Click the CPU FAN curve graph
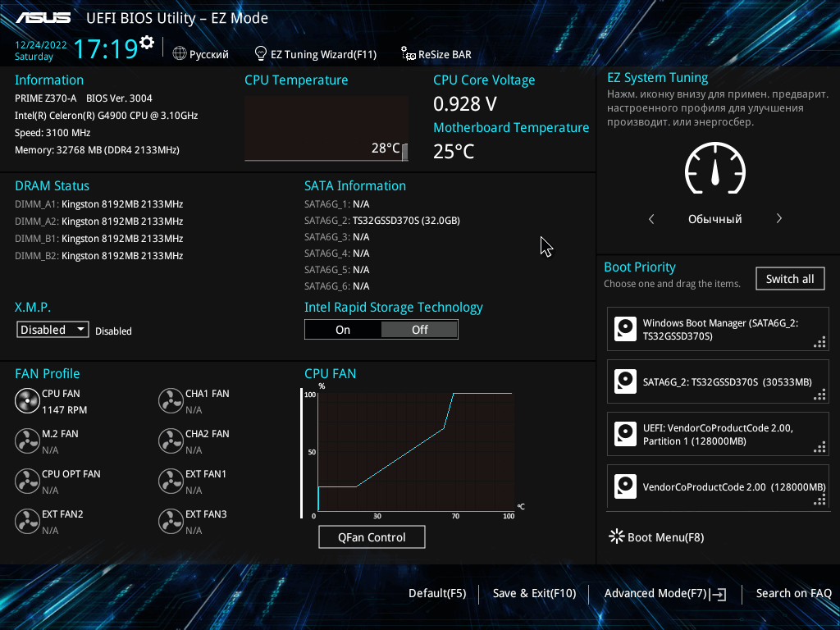 point(414,452)
